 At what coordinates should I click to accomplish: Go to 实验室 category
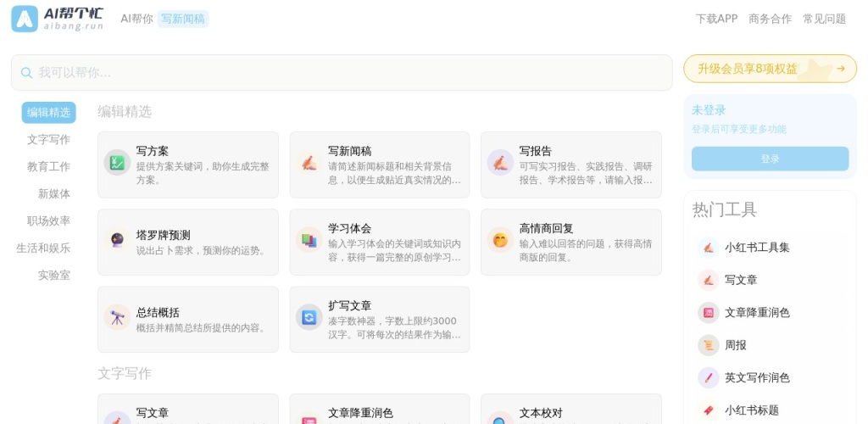point(53,276)
